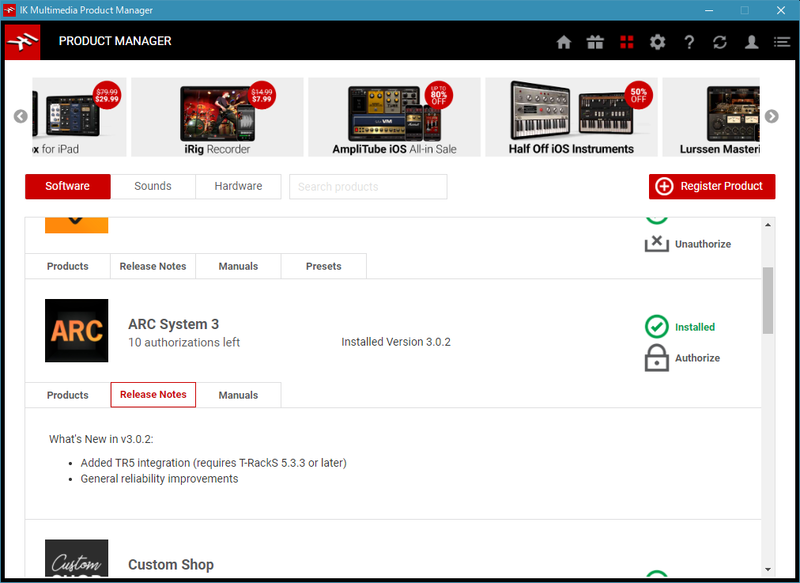Click the PRODUCT MANAGER header title

115,41
